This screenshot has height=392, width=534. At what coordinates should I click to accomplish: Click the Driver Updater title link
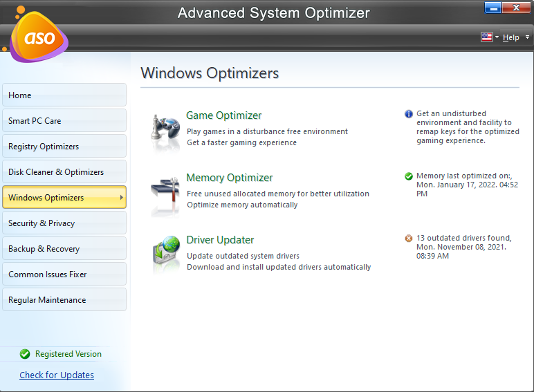pos(220,240)
